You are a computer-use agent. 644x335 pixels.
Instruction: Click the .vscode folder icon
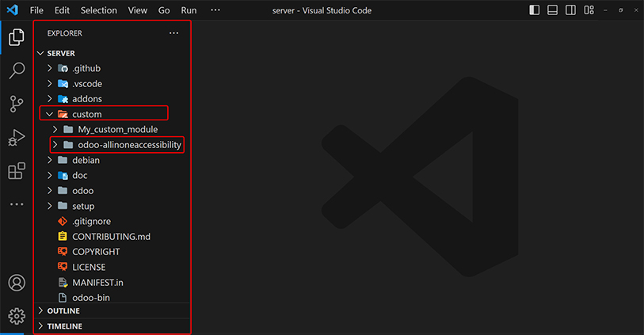63,84
